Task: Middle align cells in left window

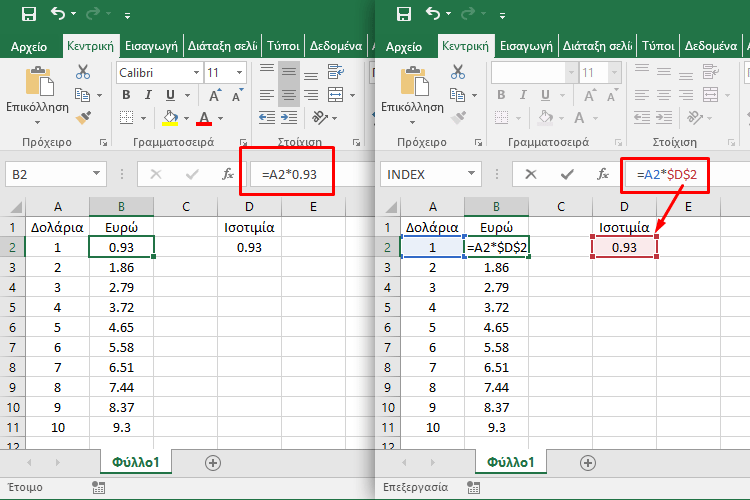Action: click(288, 72)
